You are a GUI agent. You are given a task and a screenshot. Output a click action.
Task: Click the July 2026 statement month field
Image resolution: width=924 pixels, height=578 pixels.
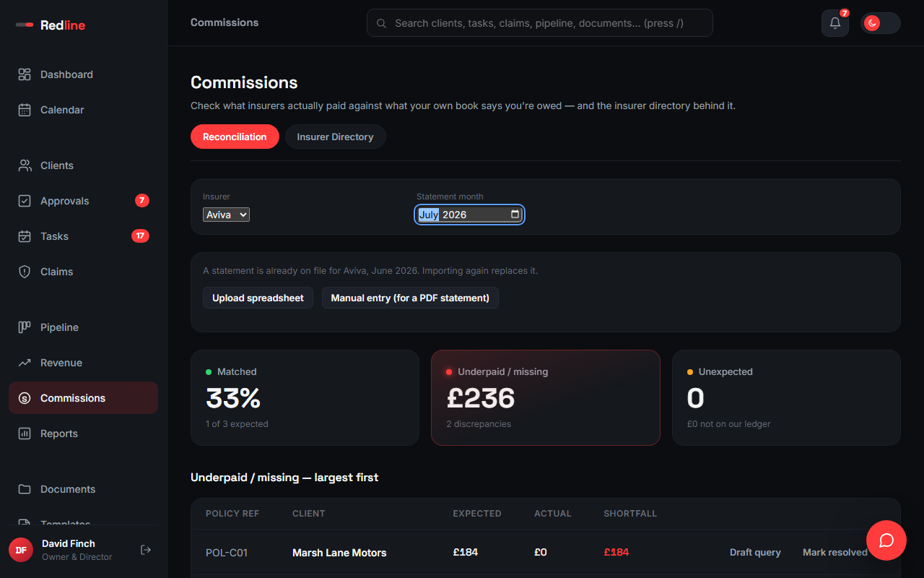tap(469, 215)
